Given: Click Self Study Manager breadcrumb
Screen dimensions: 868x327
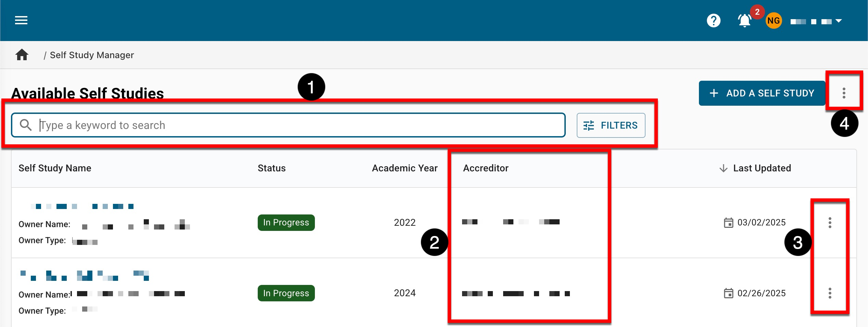Looking at the screenshot, I should click(x=92, y=55).
